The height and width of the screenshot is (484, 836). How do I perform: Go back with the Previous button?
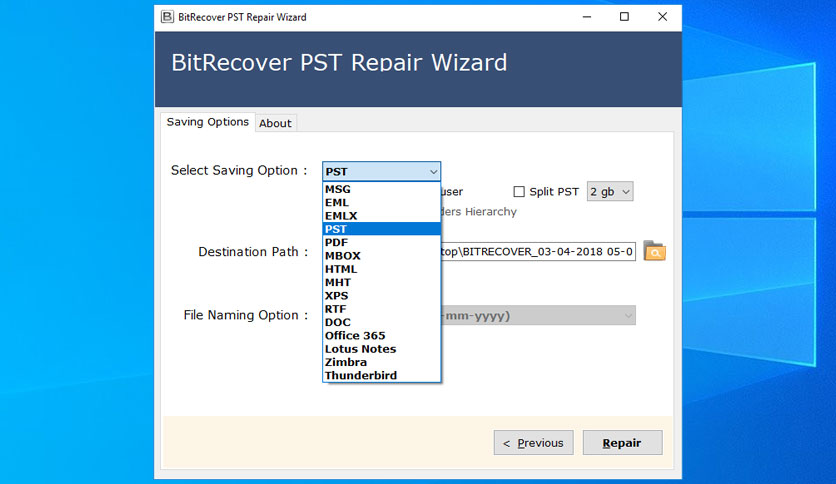(533, 442)
